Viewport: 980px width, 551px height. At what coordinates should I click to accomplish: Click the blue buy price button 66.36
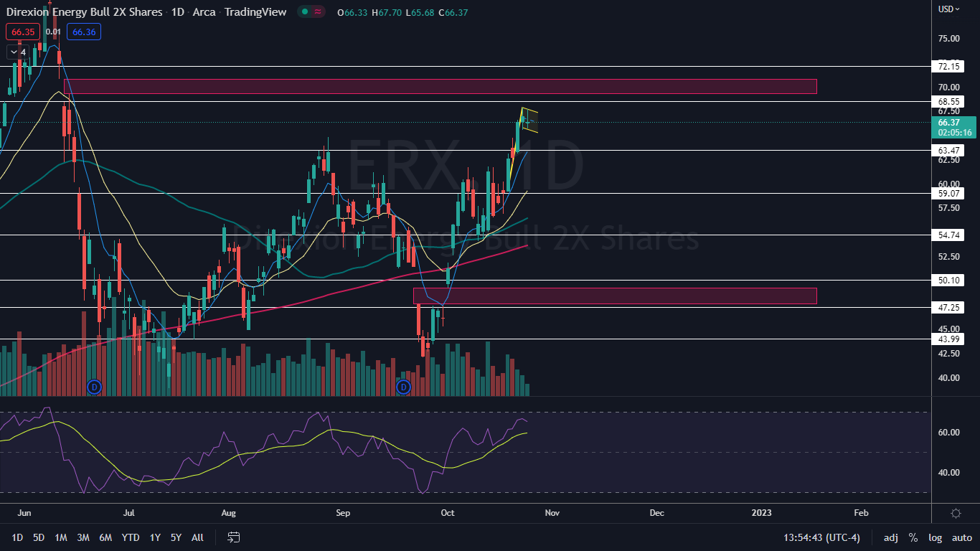[84, 32]
